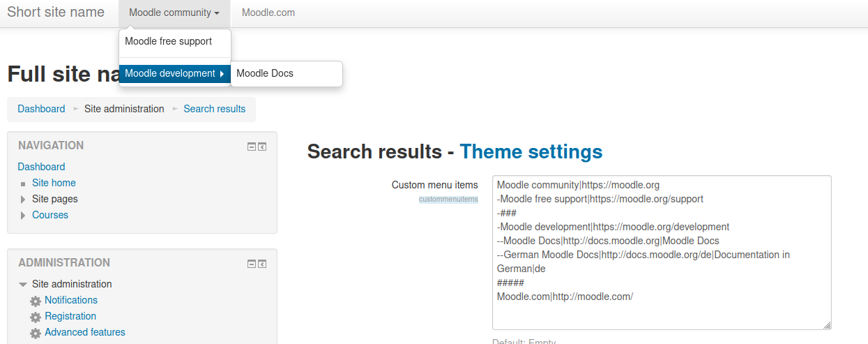Click inside the Custom menu items textarea

662,253
